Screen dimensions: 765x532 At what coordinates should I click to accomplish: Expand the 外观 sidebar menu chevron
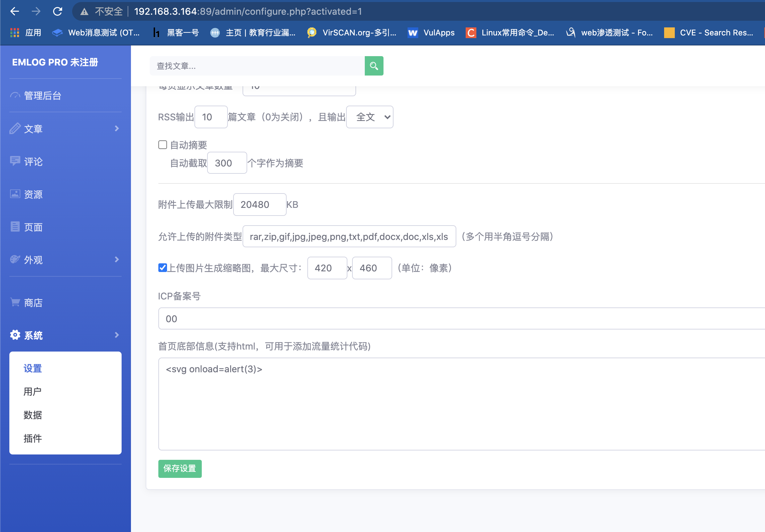117,260
